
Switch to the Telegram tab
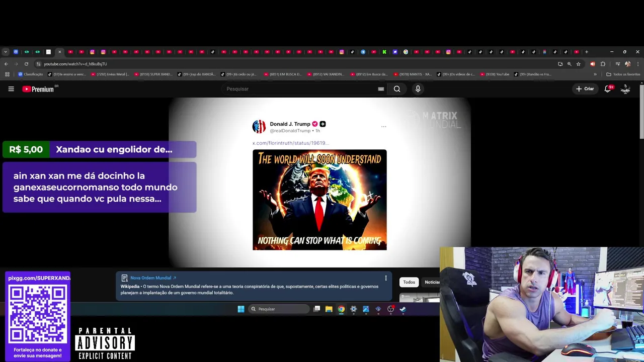click(x=363, y=52)
